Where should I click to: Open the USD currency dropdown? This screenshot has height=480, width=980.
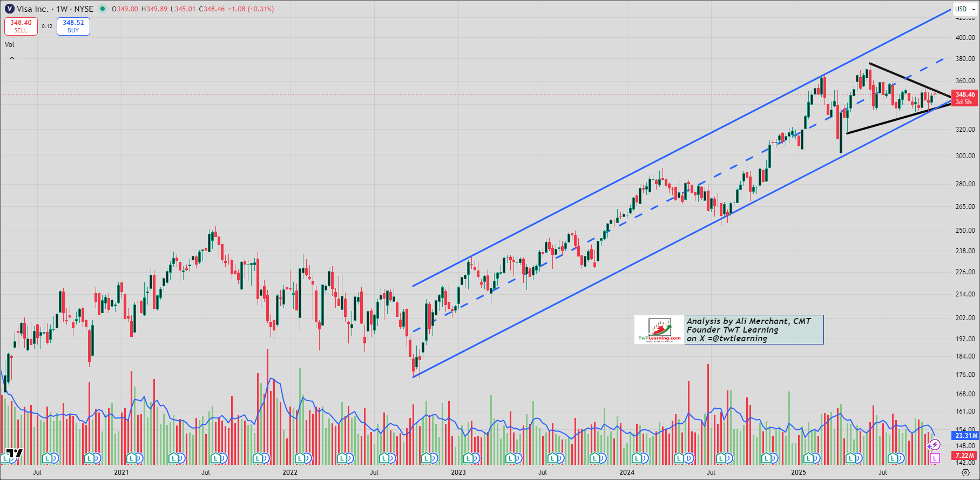pos(965,9)
